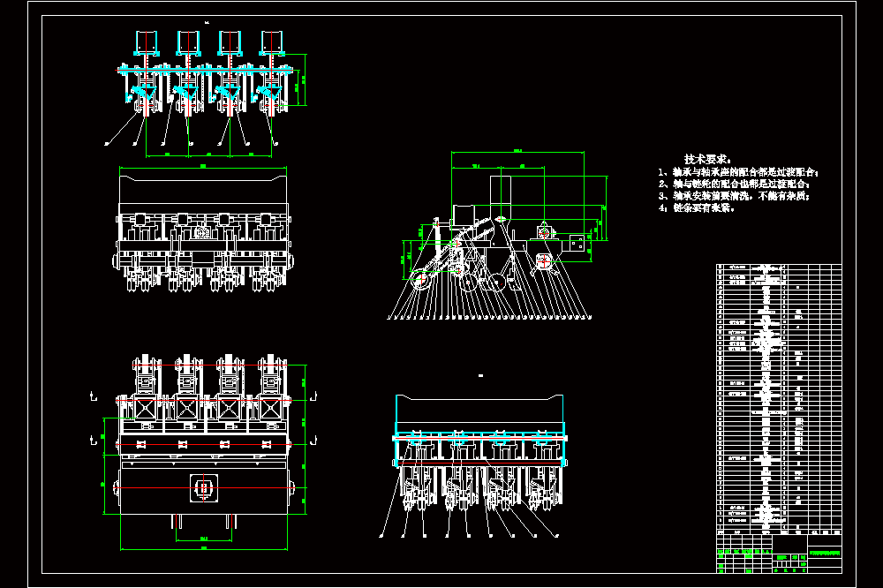Select note "1、轴承与轴承座的配合都是过渡配合"
The image size is (883, 588).
pyautogui.click(x=739, y=172)
